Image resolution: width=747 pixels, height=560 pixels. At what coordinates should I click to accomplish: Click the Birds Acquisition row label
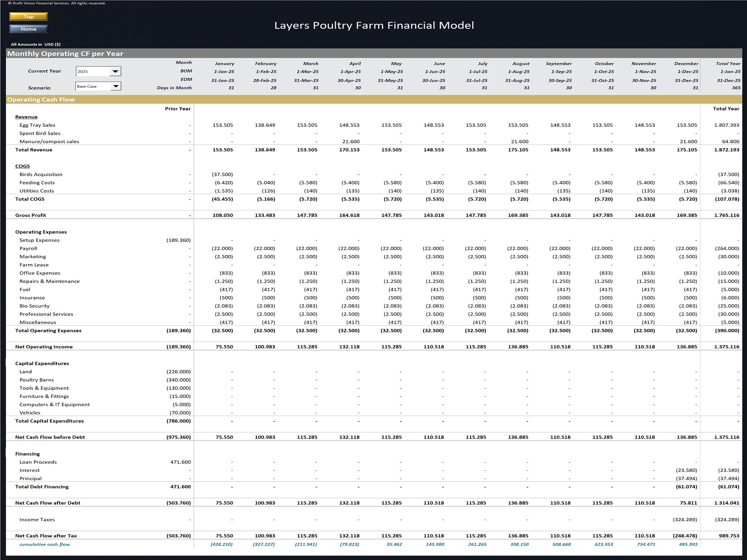pos(41,174)
